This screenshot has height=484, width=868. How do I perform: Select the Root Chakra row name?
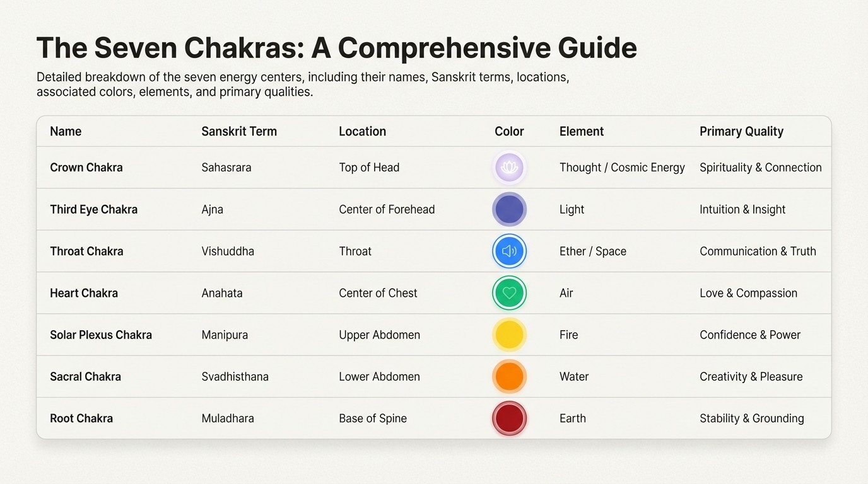click(x=81, y=418)
